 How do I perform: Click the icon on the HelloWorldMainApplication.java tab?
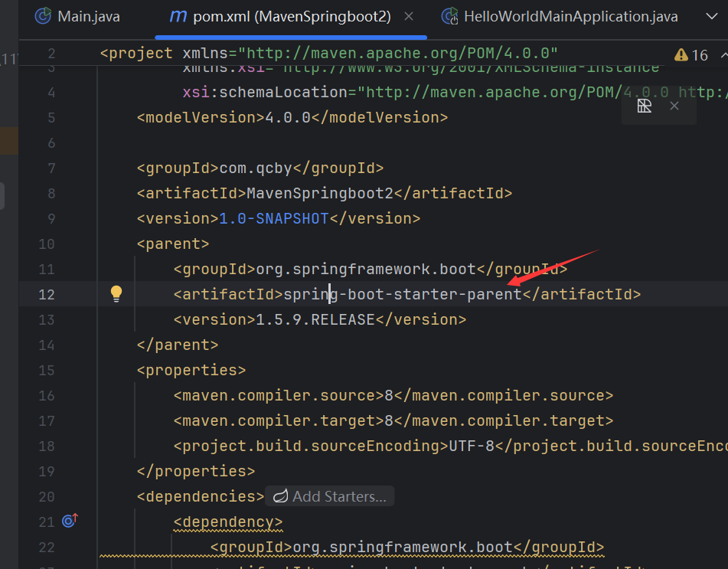click(x=449, y=15)
